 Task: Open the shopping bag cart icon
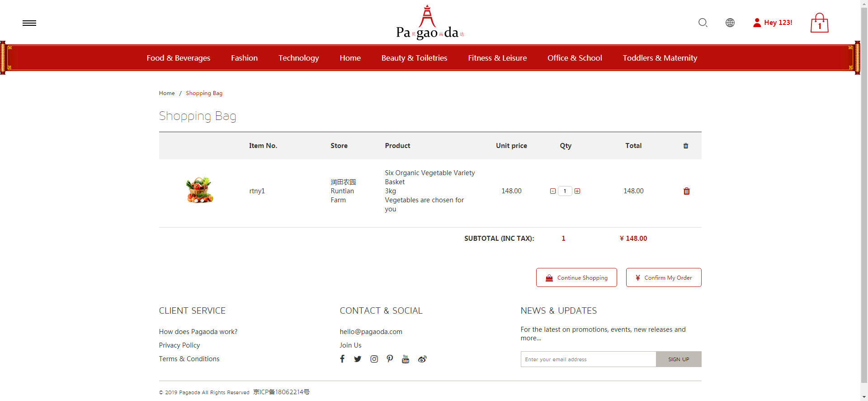pyautogui.click(x=819, y=23)
